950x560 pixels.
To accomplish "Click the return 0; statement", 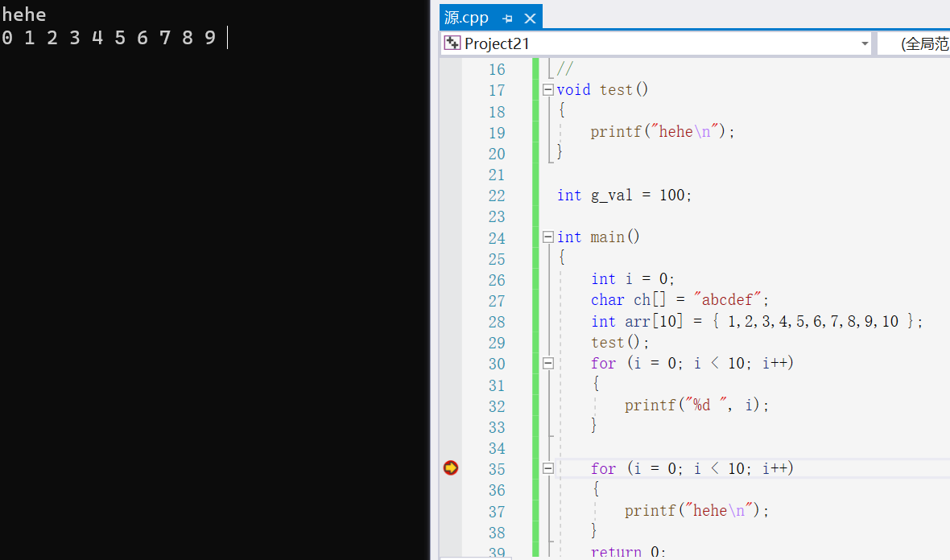I will pyautogui.click(x=628, y=551).
